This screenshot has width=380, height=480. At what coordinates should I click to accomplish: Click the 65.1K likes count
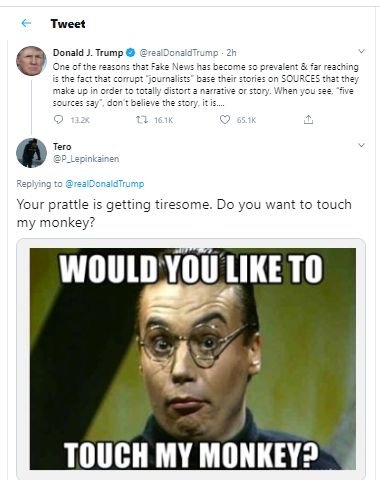246,120
